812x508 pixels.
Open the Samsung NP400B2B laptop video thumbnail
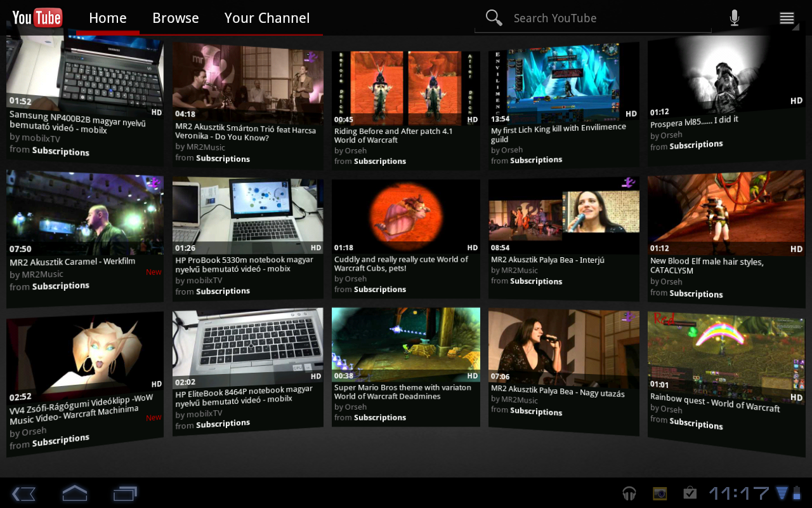pyautogui.click(x=84, y=71)
